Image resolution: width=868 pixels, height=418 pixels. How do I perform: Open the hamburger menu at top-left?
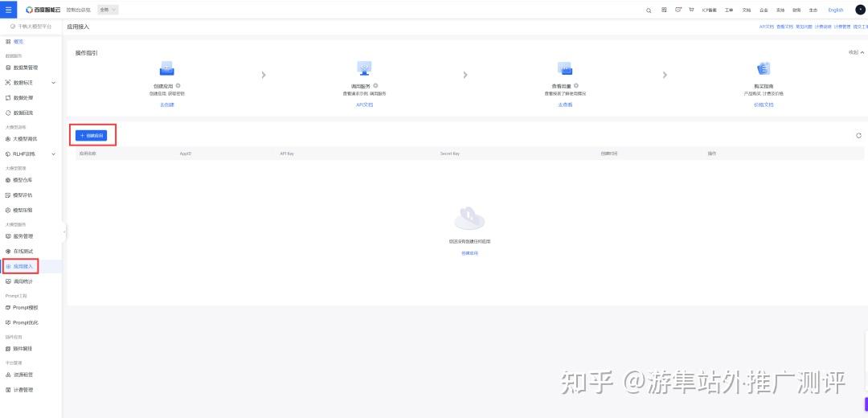pos(8,10)
